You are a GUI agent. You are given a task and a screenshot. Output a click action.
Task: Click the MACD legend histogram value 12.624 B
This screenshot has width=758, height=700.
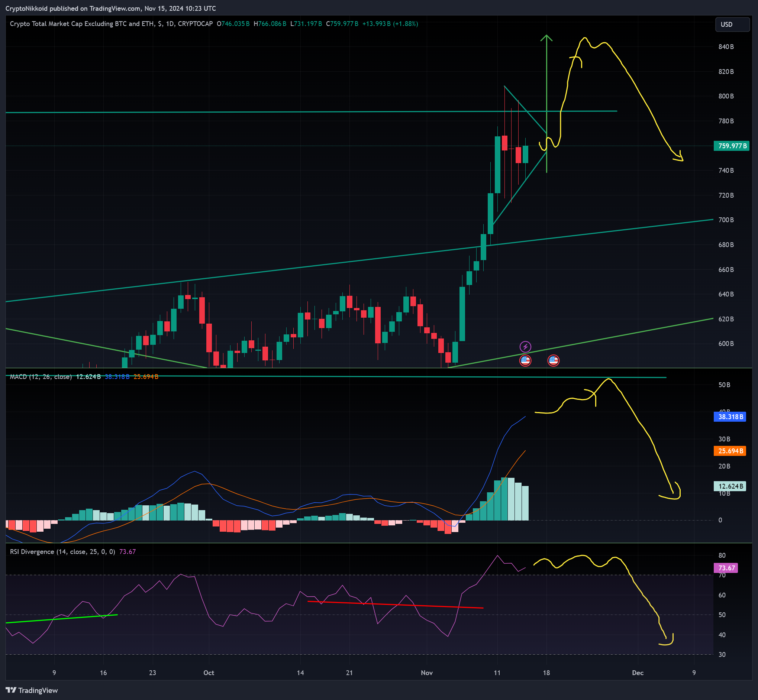[x=88, y=377]
